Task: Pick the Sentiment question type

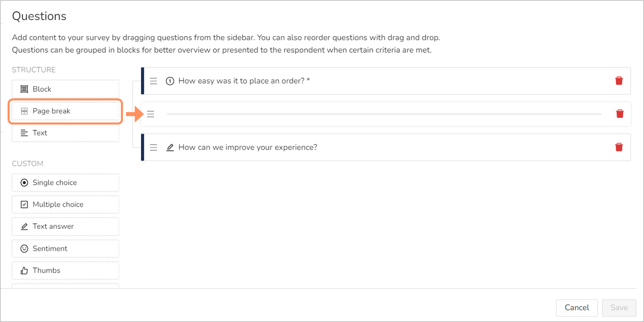Action: 65,249
